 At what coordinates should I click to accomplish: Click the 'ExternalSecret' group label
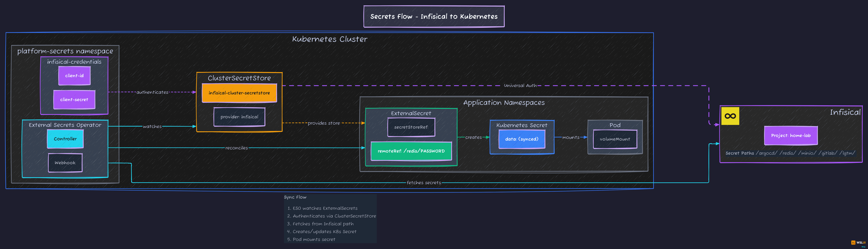point(411,113)
